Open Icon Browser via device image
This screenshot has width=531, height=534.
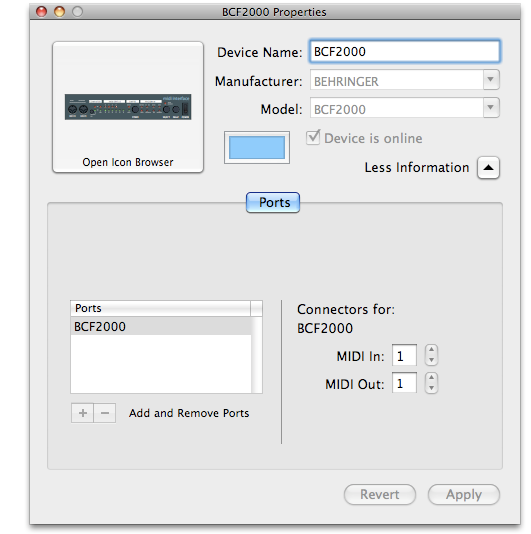pyautogui.click(x=128, y=107)
